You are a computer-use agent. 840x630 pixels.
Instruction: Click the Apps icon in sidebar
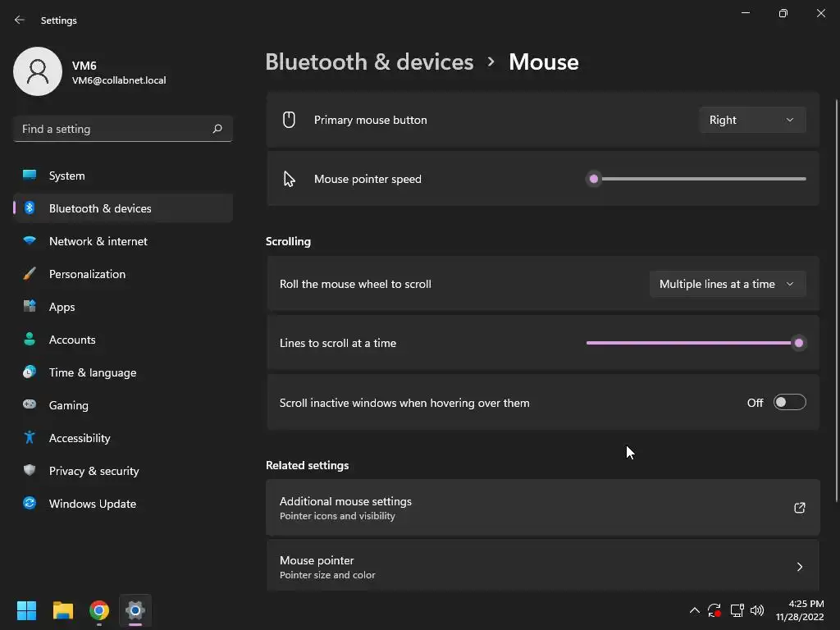[x=30, y=307]
